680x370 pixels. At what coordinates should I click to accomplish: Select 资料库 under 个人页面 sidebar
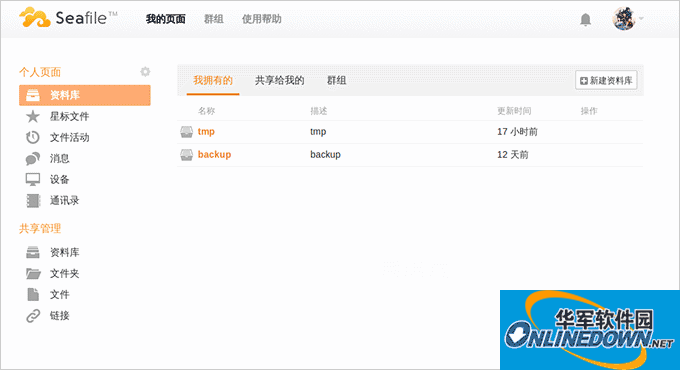[85, 95]
